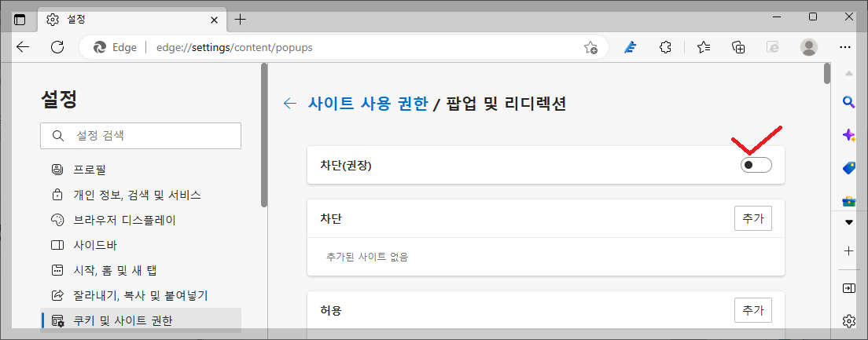The width and height of the screenshot is (868, 340).
Task: Switch to the 설정 tab
Action: 131,20
